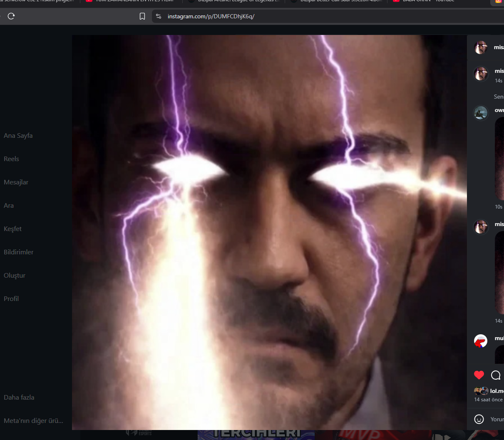Open Reels from the sidebar
The height and width of the screenshot is (440, 504).
coord(11,159)
